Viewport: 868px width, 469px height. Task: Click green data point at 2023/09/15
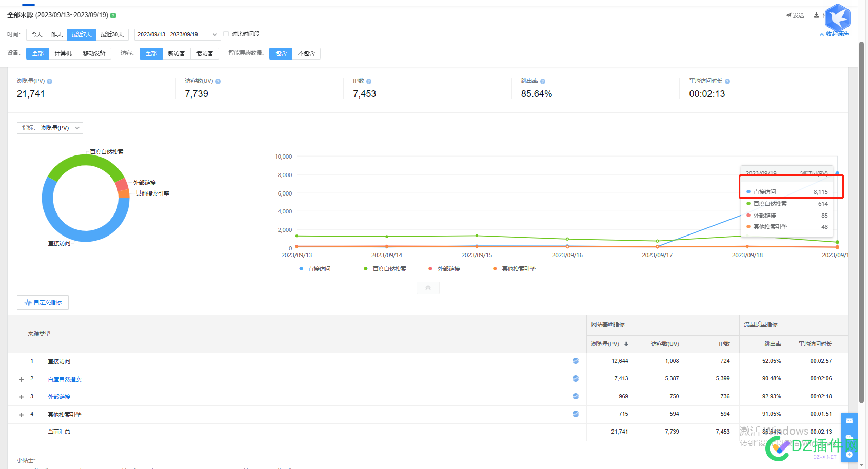point(477,236)
